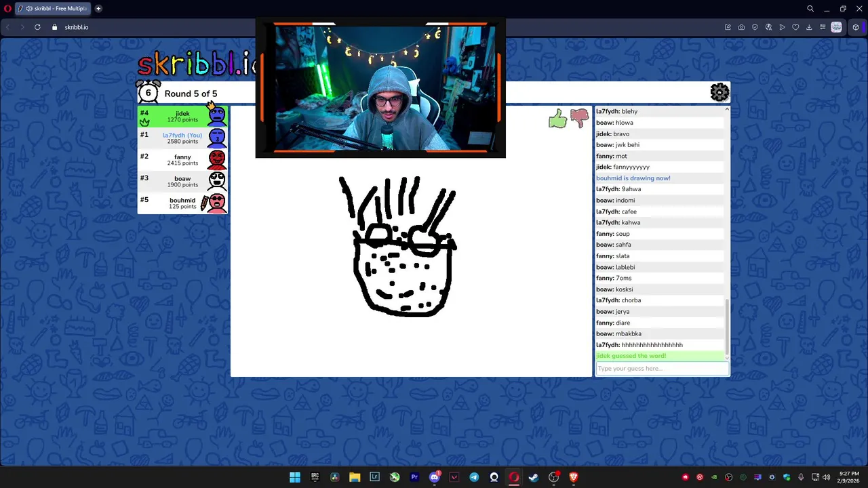Give a thumbs up to the drawing
This screenshot has height=488, width=868.
557,119
